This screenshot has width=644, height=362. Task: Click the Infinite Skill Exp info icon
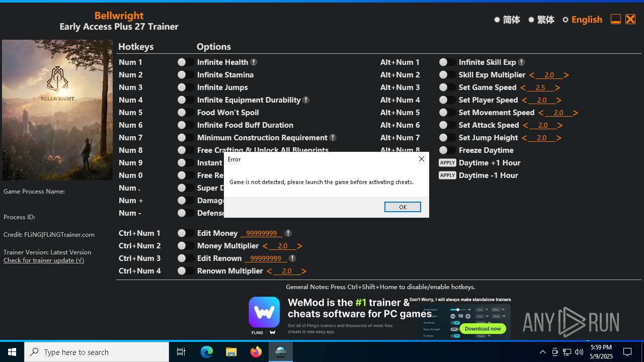[x=521, y=62]
